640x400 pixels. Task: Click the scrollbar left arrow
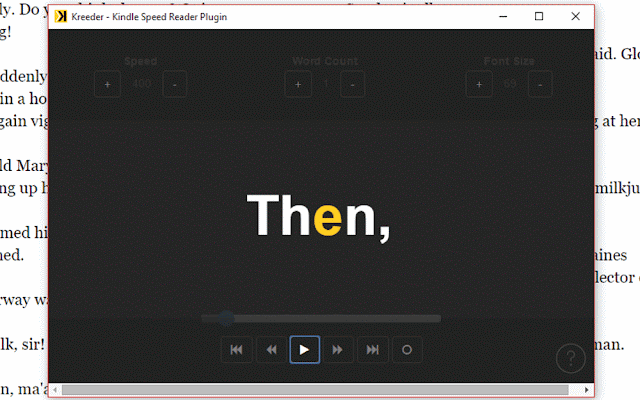(x=55, y=389)
